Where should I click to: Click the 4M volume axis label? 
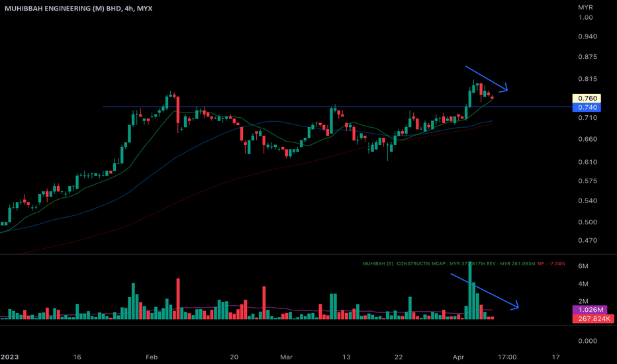point(583,284)
